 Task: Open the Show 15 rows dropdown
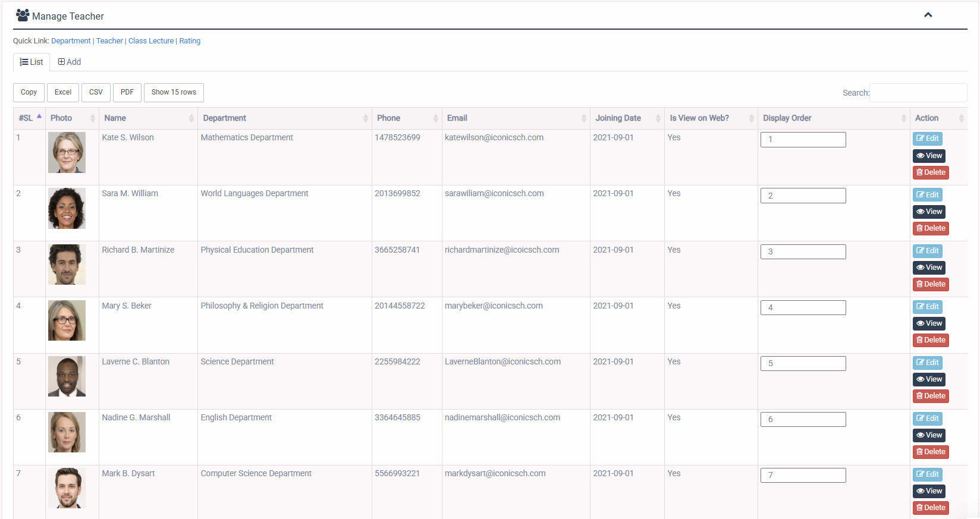pyautogui.click(x=174, y=92)
